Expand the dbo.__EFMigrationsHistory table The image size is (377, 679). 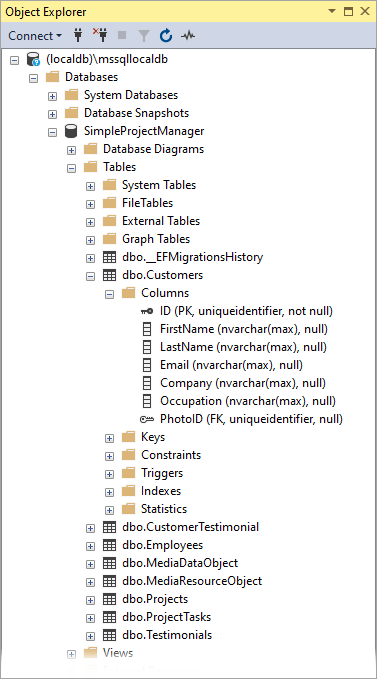[90, 258]
